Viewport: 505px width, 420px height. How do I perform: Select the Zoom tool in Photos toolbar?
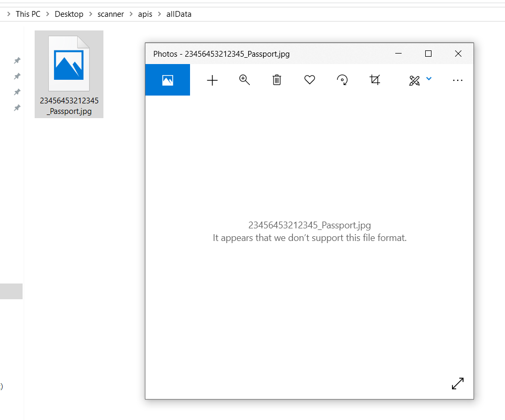pos(244,80)
